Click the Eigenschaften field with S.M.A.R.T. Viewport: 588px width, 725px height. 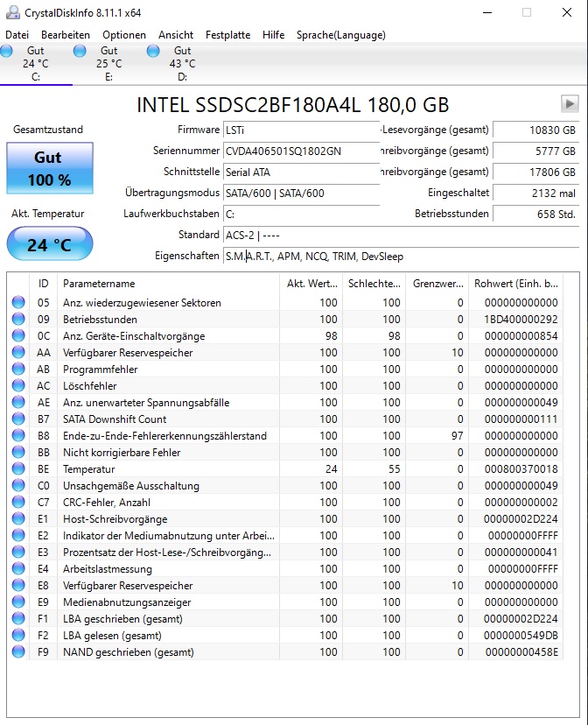click(x=401, y=257)
